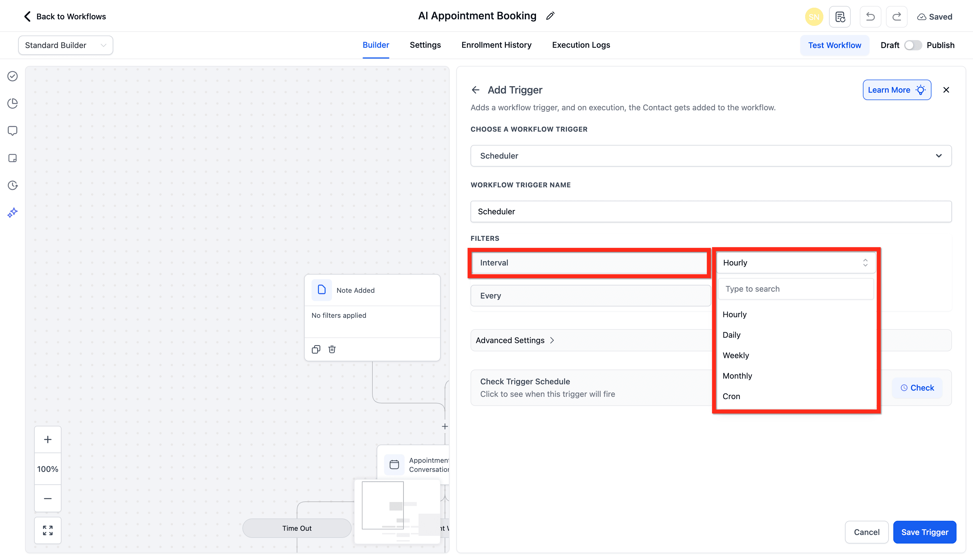Select the Note Added trigger card
The height and width of the screenshot is (560, 973).
(372, 317)
